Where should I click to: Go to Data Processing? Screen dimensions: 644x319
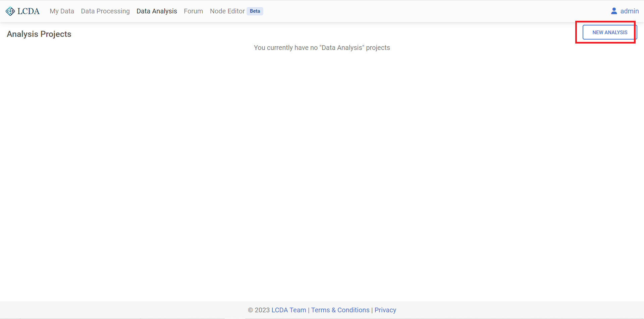105,11
